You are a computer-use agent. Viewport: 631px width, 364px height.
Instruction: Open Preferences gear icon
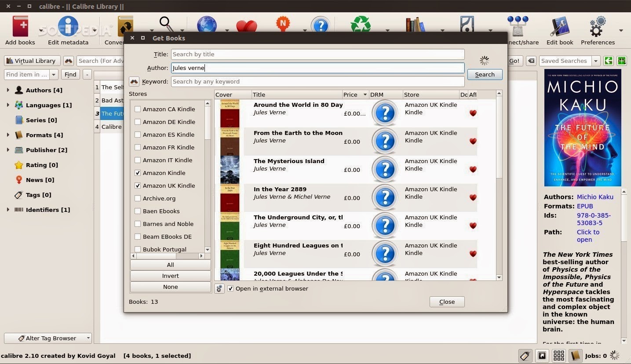tap(598, 27)
